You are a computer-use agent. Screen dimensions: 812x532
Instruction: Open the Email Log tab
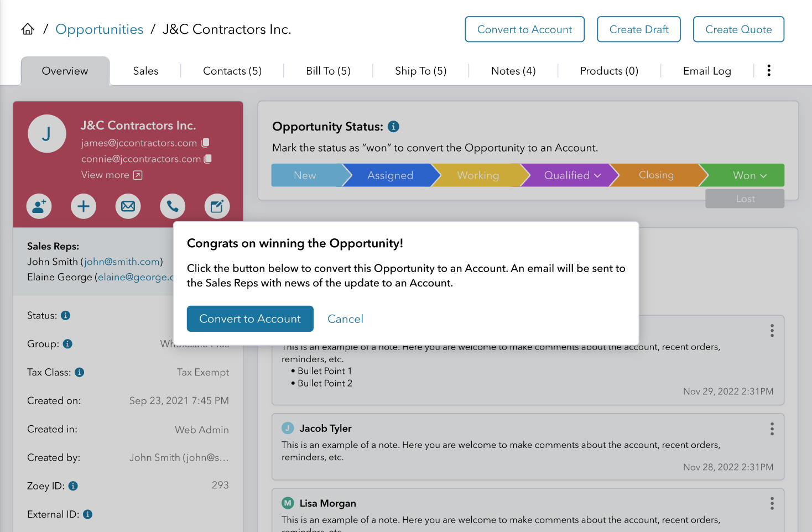(707, 71)
